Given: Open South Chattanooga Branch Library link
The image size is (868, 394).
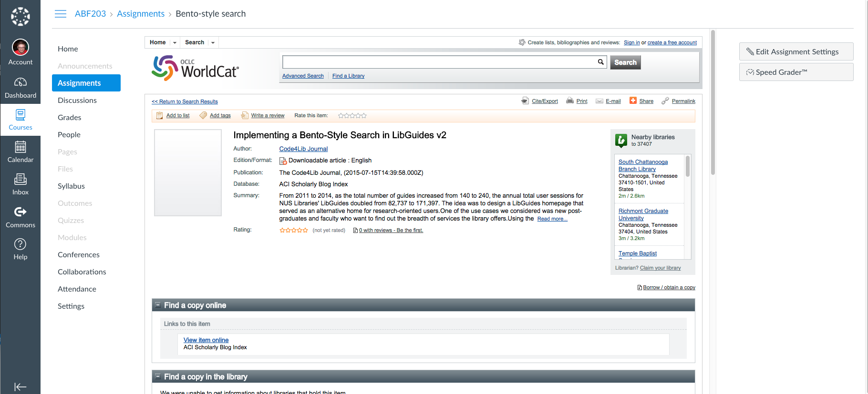Looking at the screenshot, I should point(643,165).
